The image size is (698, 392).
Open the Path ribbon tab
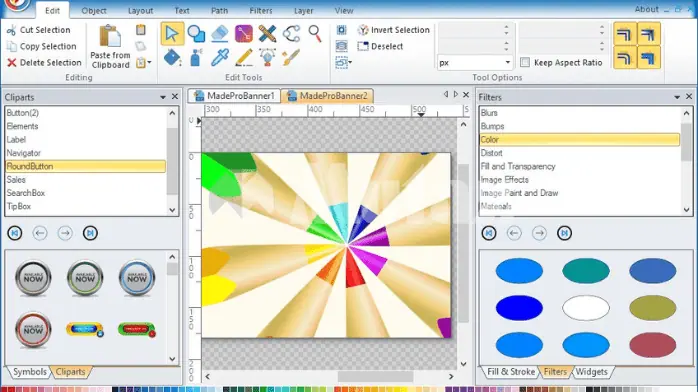click(219, 11)
